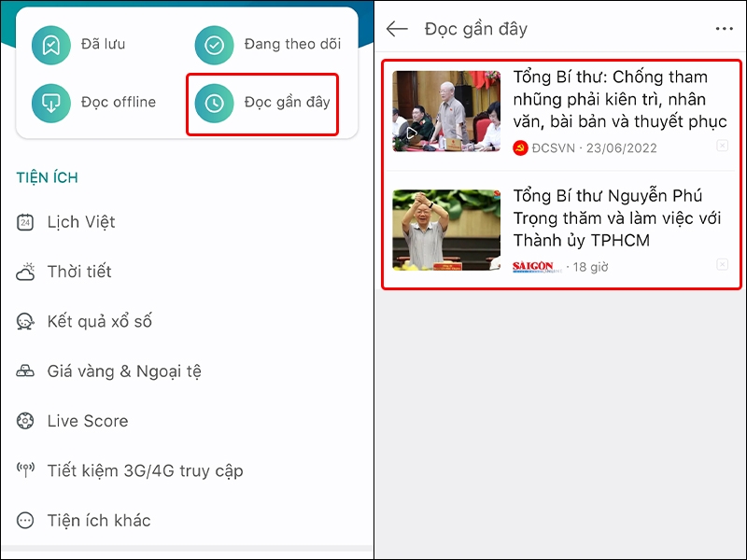Click the Tiết kiệm 3G/4G antenna icon

pyautogui.click(x=26, y=470)
